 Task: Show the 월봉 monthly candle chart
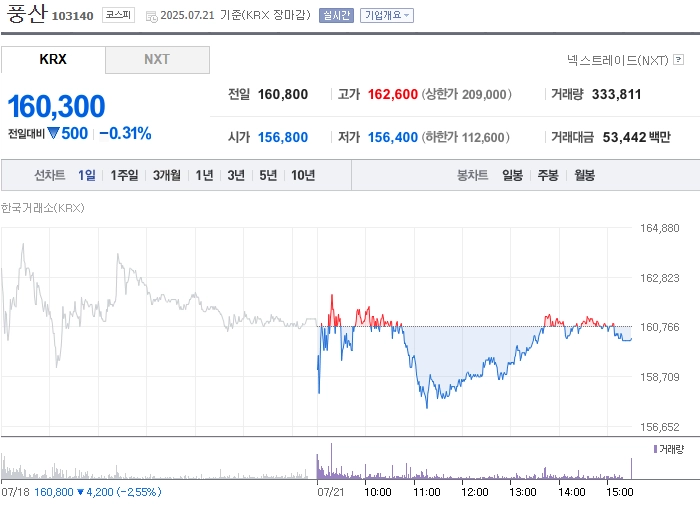(x=584, y=175)
